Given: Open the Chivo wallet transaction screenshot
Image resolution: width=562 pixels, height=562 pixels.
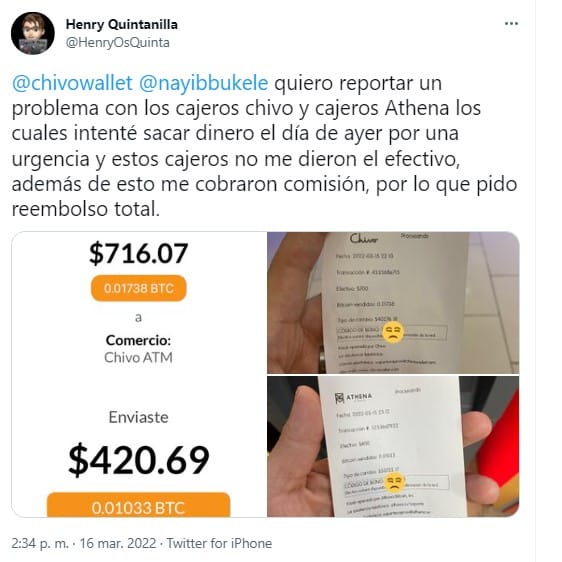Looking at the screenshot, I should [x=139, y=374].
